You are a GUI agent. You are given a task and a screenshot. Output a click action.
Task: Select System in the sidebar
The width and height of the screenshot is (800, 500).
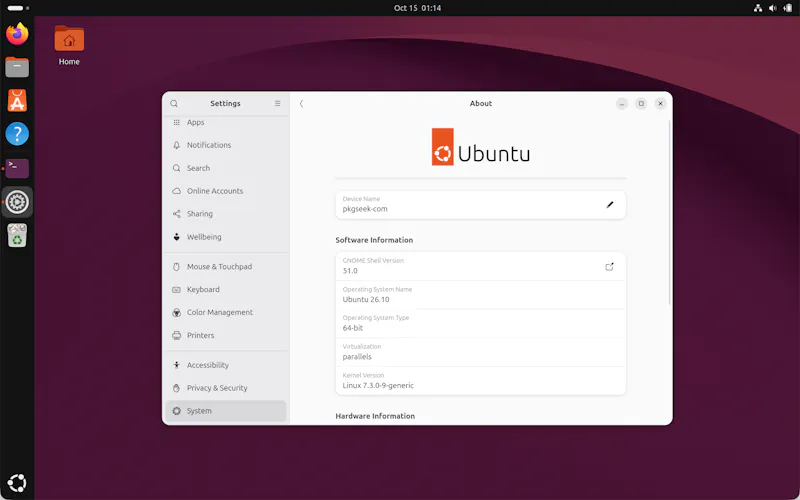pos(226,411)
